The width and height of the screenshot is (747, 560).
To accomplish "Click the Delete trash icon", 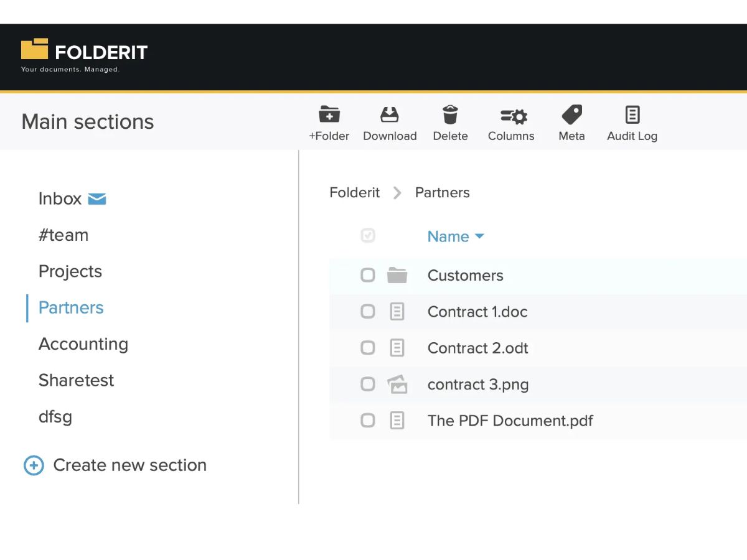I will coord(450,115).
